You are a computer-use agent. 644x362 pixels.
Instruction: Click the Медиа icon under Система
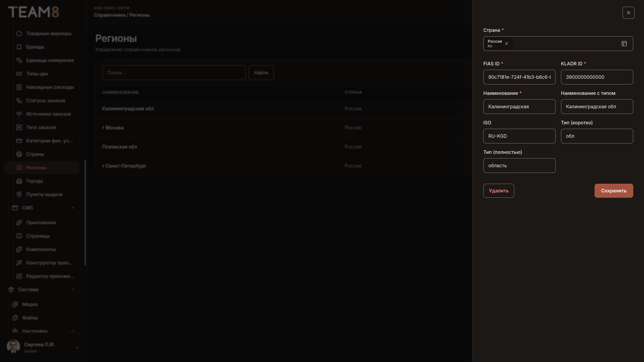click(15, 304)
